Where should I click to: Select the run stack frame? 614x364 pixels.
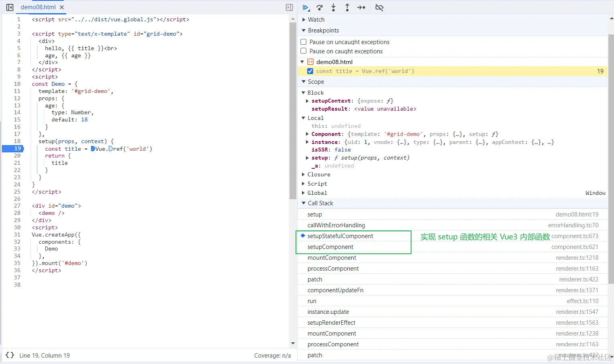(x=453, y=301)
